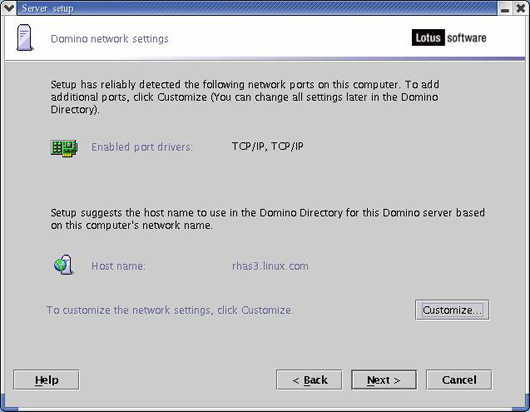Click the globe host name icon
The image size is (530, 412).
tap(64, 265)
